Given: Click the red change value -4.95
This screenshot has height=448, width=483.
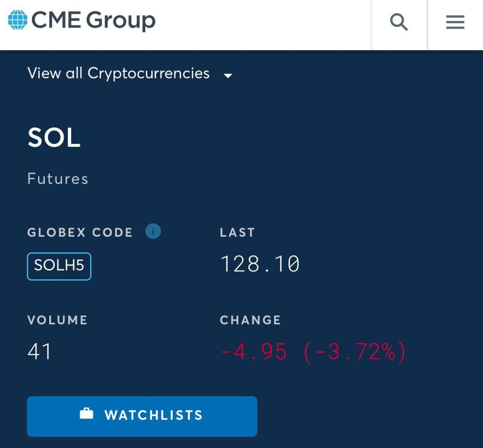Looking at the screenshot, I should (254, 352).
